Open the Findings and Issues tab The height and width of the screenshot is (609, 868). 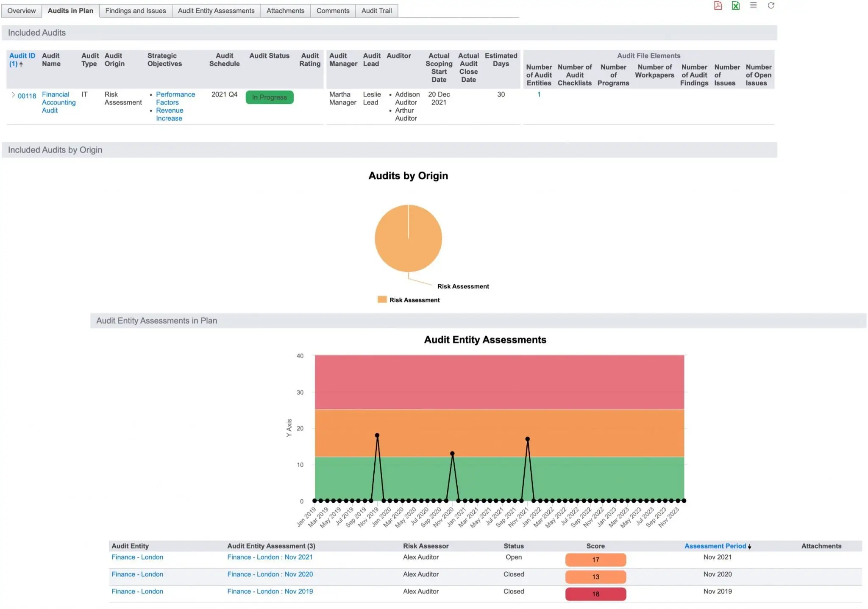[136, 11]
